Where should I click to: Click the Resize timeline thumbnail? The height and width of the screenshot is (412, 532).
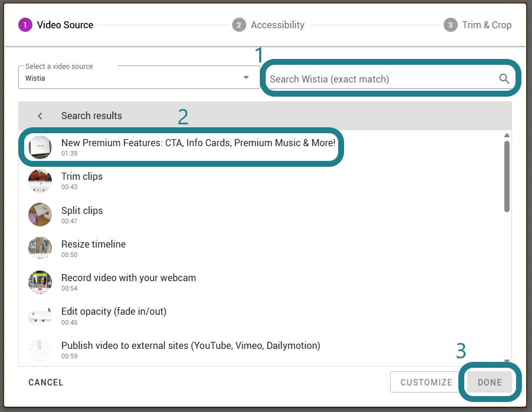(x=40, y=248)
